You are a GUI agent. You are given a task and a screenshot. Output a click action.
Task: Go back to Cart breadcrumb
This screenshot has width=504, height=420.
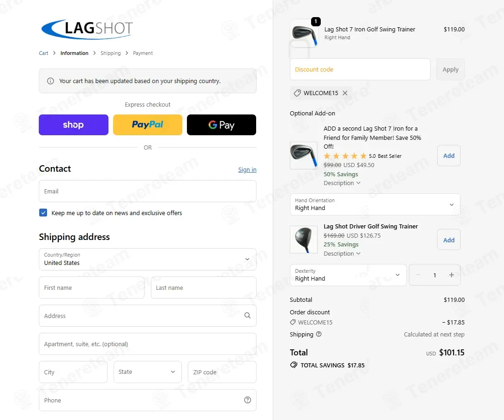point(43,53)
